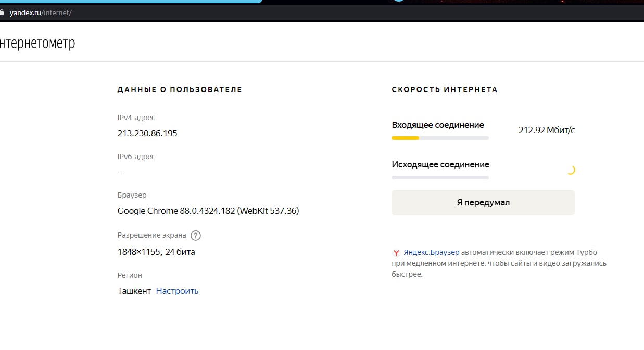Select the Google Chrome 88.0.4324.182 text
Image resolution: width=644 pixels, height=350 pixels.
point(208,211)
